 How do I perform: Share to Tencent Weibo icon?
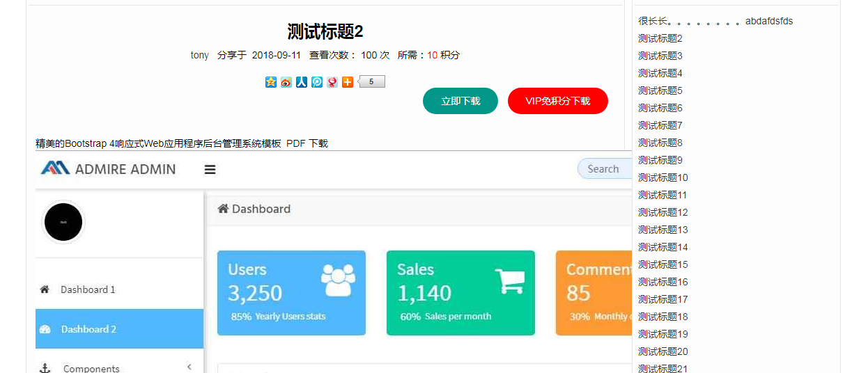(x=317, y=82)
